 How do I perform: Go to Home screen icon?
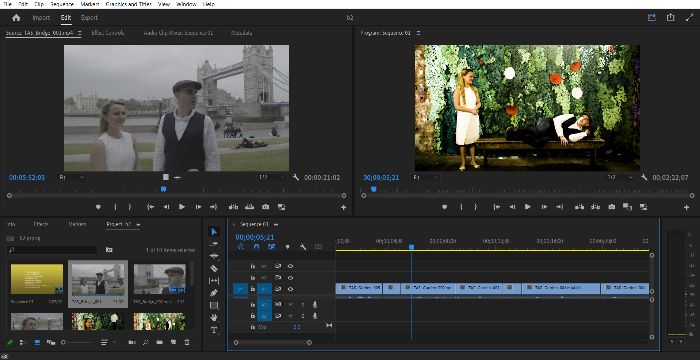(17, 17)
